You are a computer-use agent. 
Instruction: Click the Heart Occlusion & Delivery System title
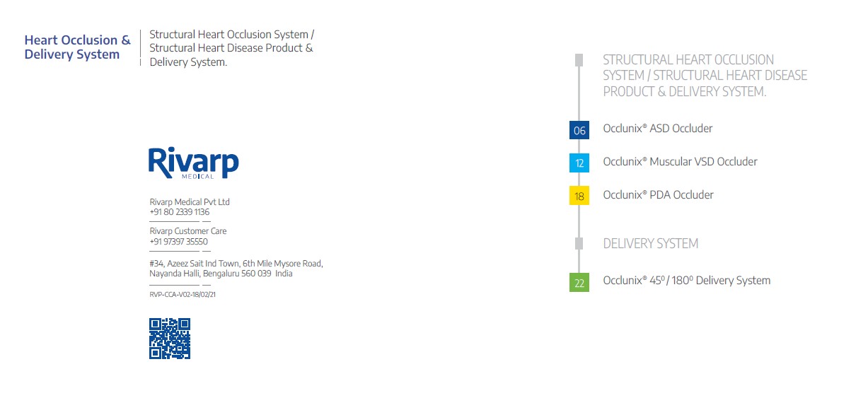77,47
